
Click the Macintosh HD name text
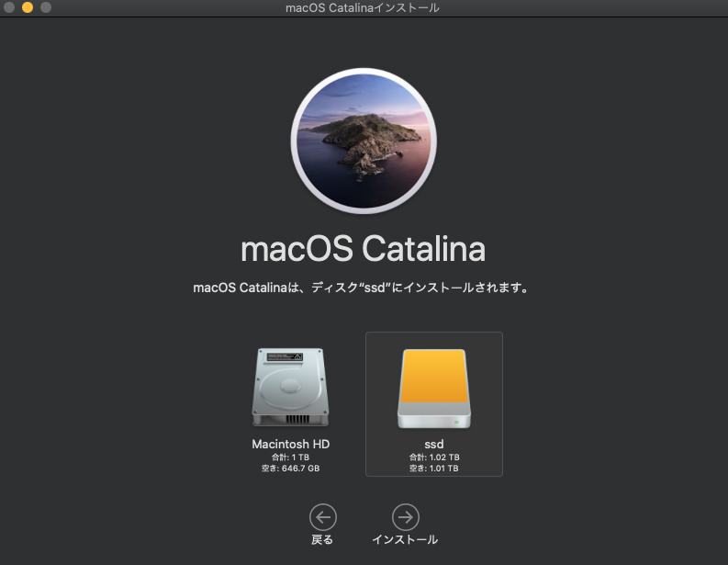pos(291,444)
